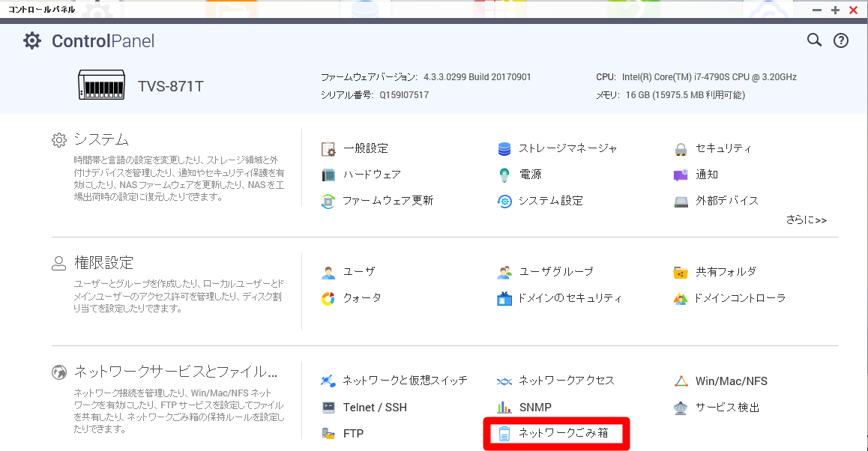Open the FTP folder icon
This screenshot has width=868, height=451.
328,433
